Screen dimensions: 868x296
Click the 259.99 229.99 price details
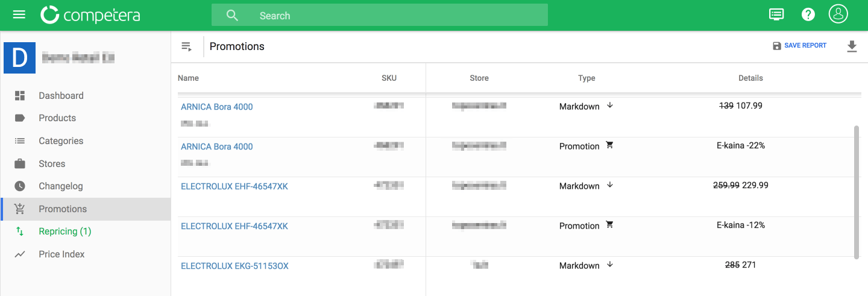(741, 185)
